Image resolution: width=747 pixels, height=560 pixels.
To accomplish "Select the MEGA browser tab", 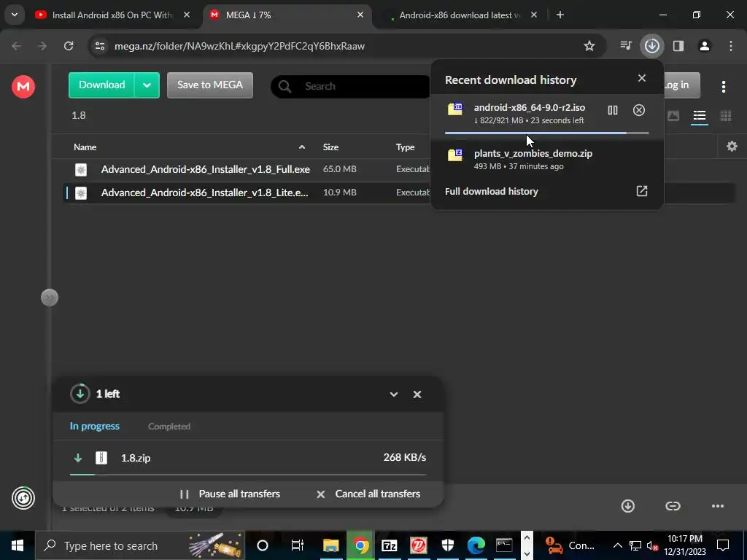I will (287, 15).
